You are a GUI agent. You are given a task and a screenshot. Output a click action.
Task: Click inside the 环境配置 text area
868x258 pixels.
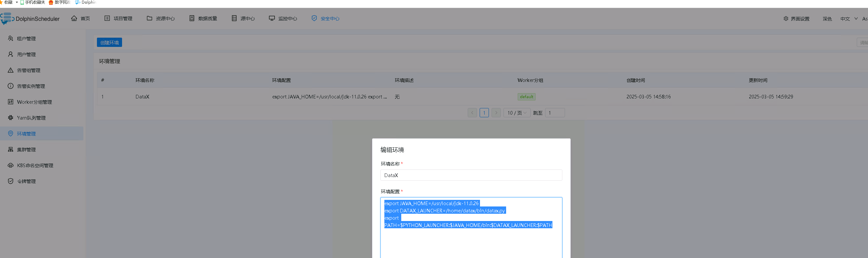click(x=471, y=228)
